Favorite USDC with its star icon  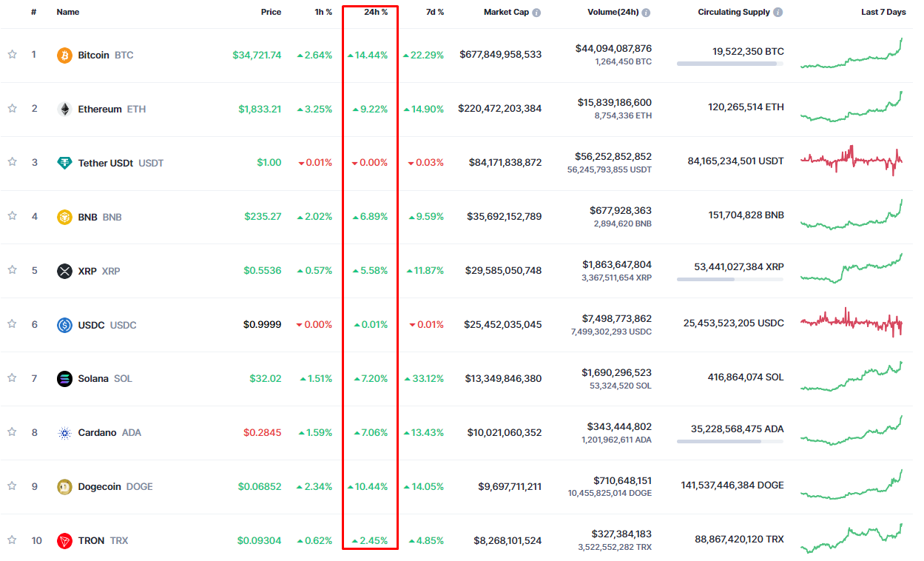coord(13,324)
